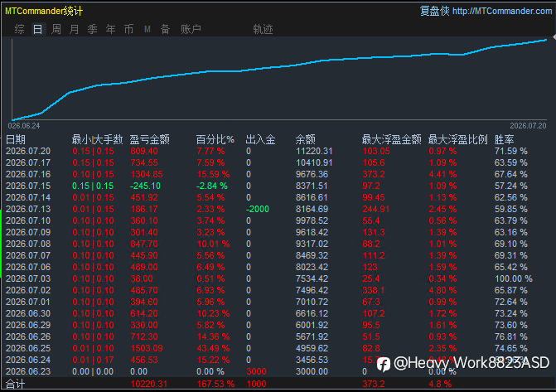
Task: Click the total 167.53 % percentage
Action: coord(215,385)
